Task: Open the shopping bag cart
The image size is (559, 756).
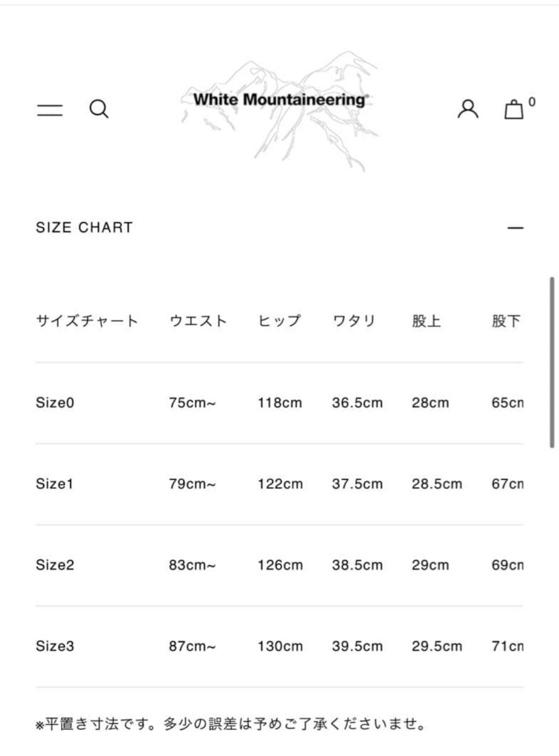Action: [x=514, y=110]
